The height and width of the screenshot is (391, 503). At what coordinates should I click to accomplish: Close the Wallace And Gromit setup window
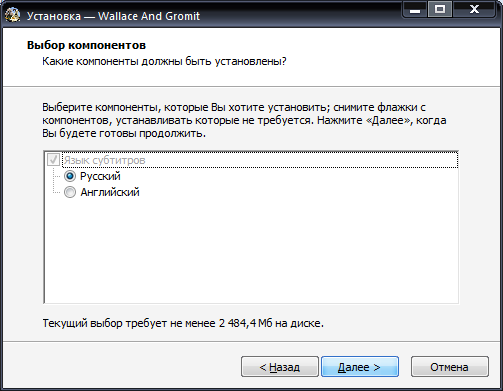tap(474, 10)
